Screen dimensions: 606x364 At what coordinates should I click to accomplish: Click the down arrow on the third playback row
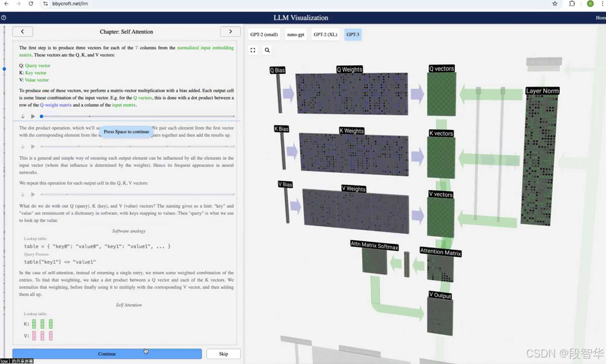click(x=23, y=195)
